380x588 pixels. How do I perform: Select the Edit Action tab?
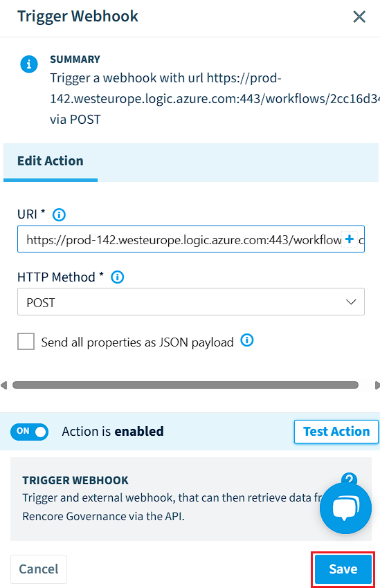tap(51, 161)
